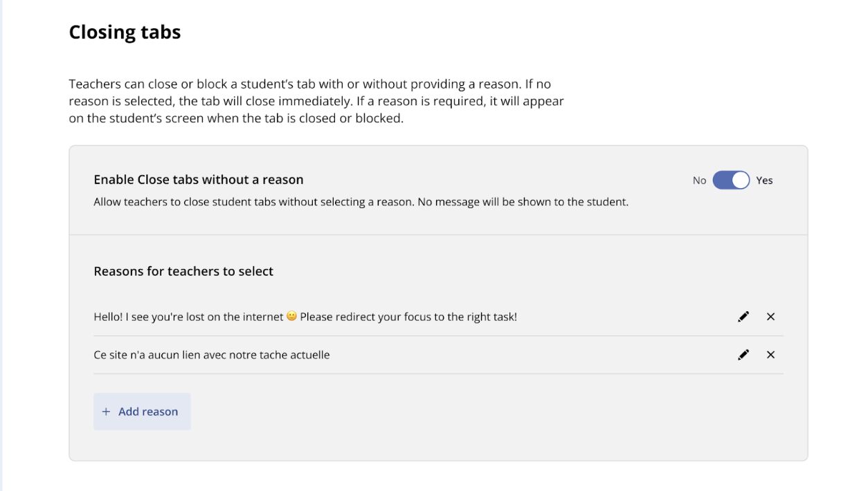Click the intro paragraph about closing student tabs
Screen dimensions: 868x491
tap(316, 101)
